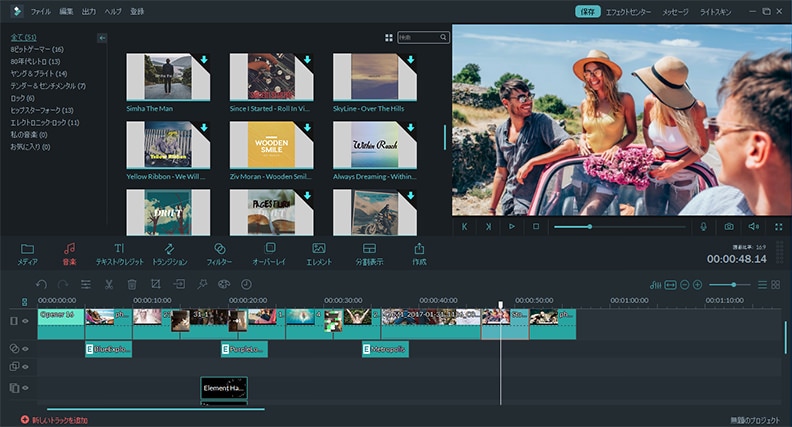
Task: Record voiceover with microphone icon
Action: pyautogui.click(x=703, y=227)
